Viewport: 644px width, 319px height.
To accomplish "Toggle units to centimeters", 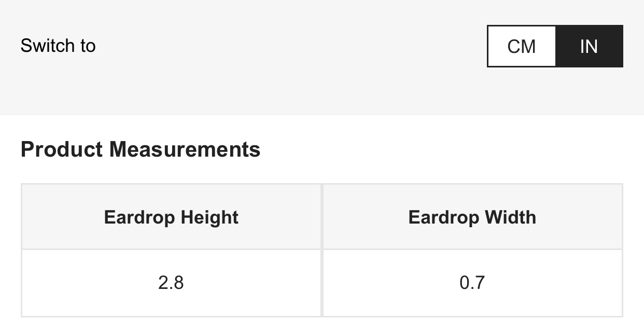I will [x=522, y=46].
